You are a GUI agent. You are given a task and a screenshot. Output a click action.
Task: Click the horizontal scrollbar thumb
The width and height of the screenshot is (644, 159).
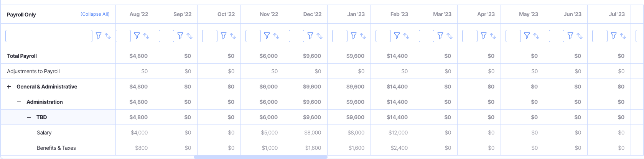click(x=260, y=157)
